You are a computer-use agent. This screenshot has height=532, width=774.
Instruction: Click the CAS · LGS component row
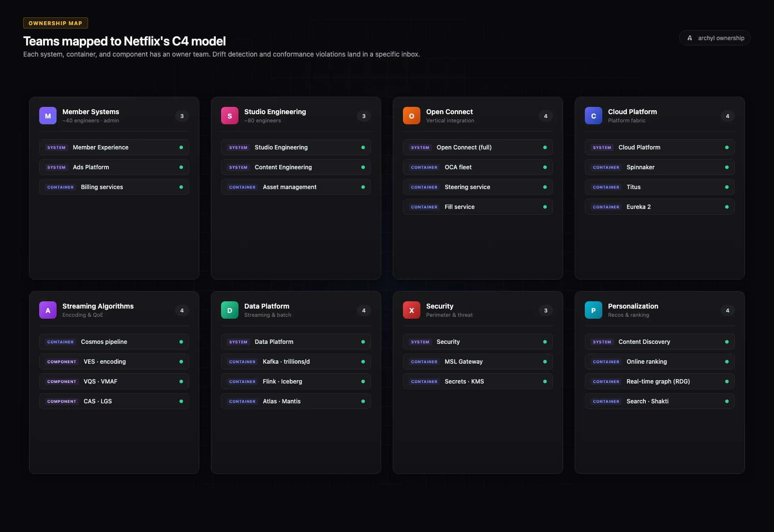pyautogui.click(x=114, y=401)
